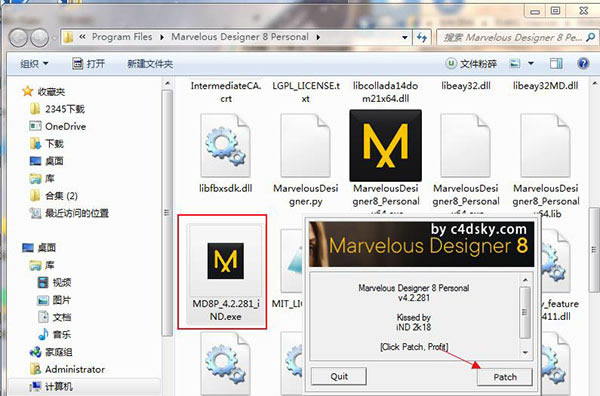Click the patcher dialog scrollbar down arrow
The image size is (600, 396).
525,352
